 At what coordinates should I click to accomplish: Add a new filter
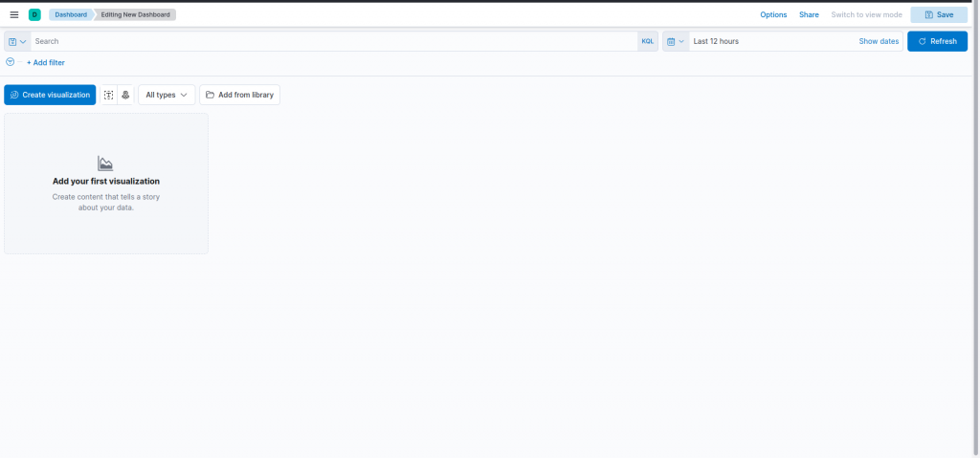click(x=46, y=62)
